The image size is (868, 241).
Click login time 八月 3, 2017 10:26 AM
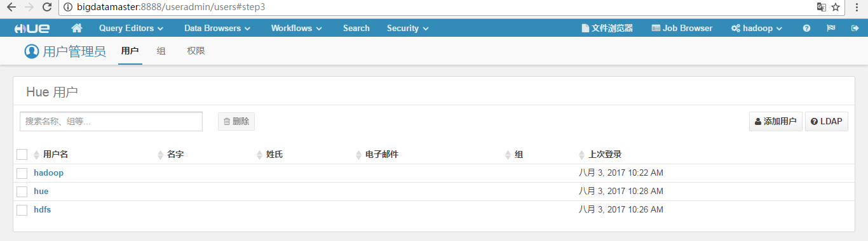[x=621, y=210]
